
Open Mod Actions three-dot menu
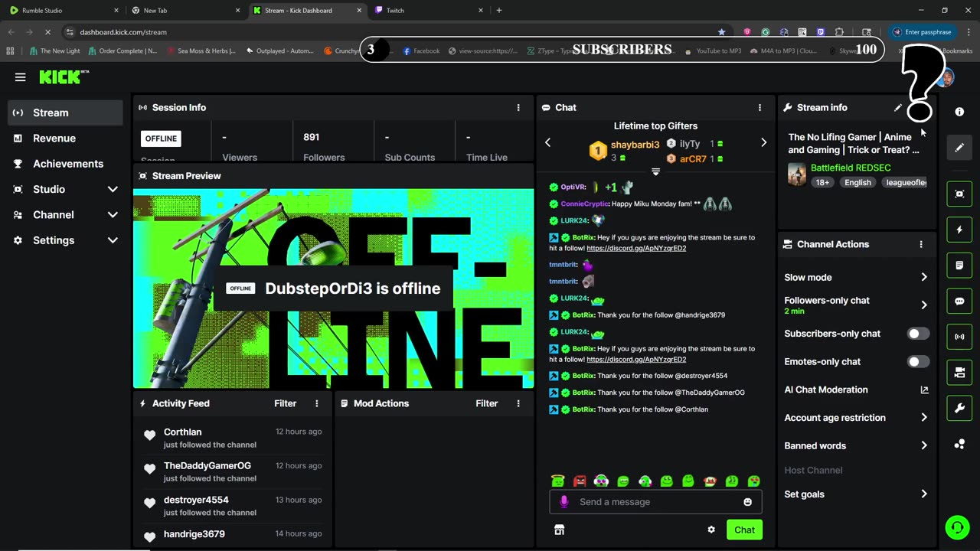pos(518,403)
